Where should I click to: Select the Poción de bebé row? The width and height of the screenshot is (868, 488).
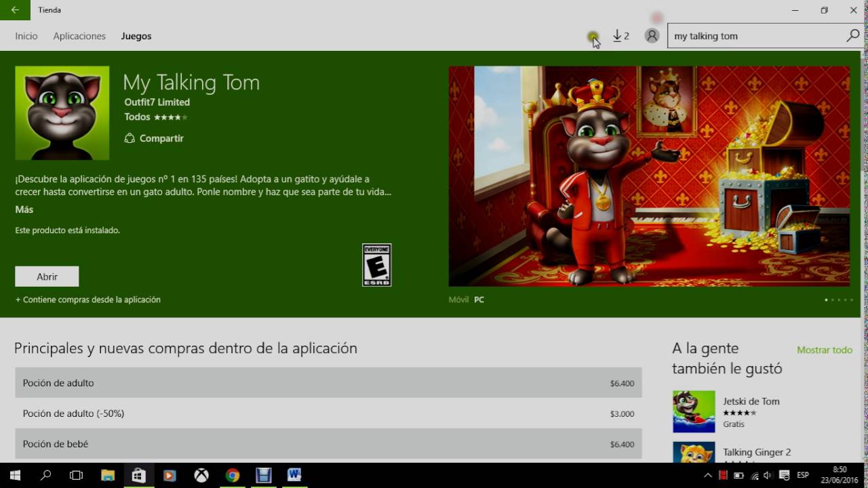click(328, 444)
